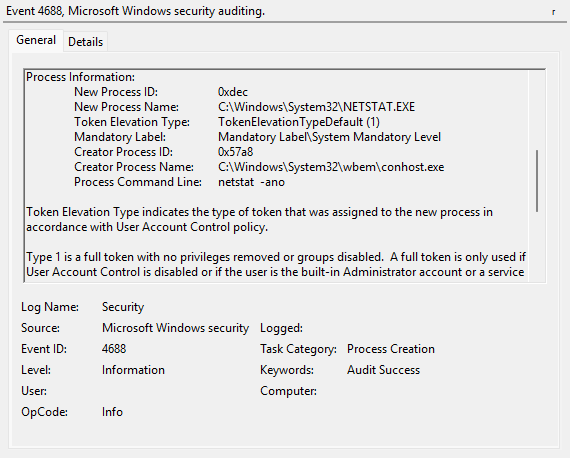
Task: Click the event description scrollbar thumb
Action: point(537,181)
